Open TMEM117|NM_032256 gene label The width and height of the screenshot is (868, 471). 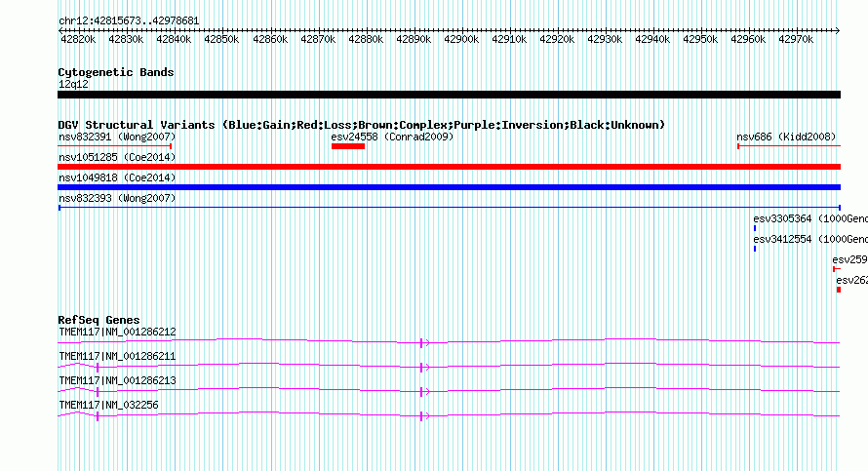(x=108, y=405)
